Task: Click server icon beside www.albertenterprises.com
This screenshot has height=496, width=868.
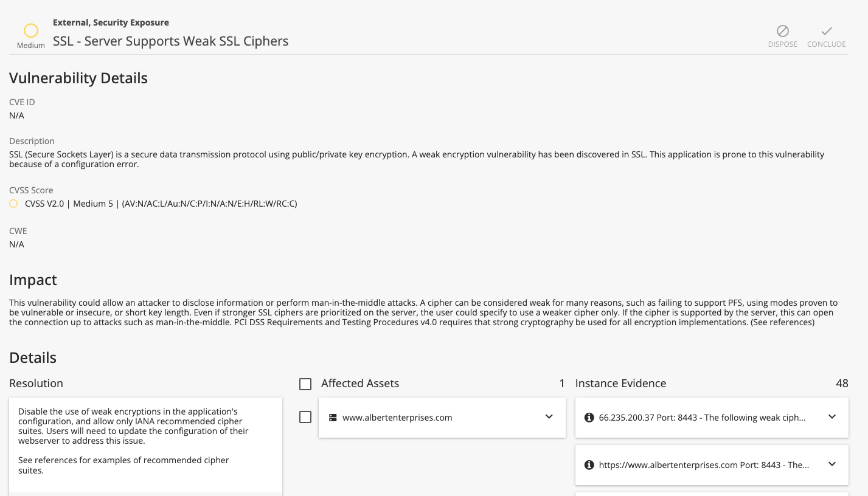Action: (x=333, y=418)
